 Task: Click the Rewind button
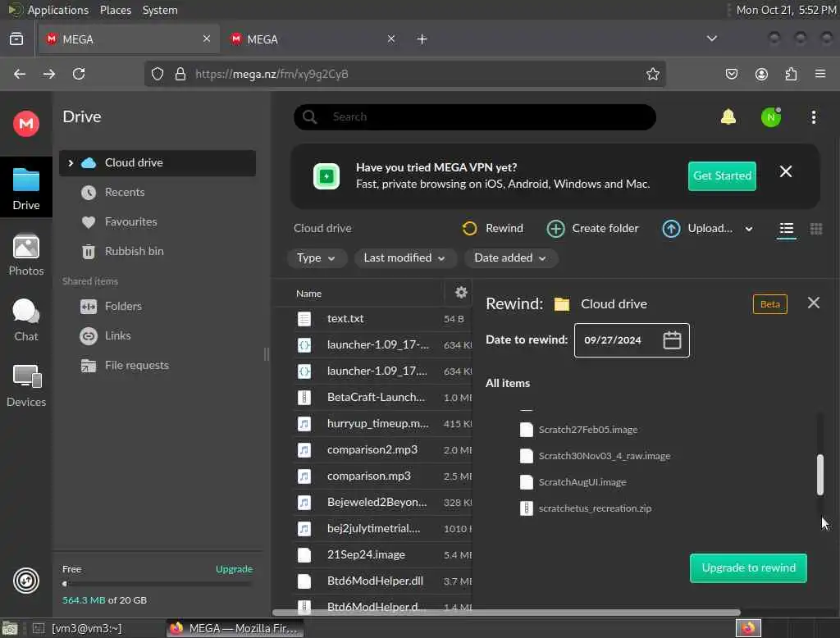coord(492,228)
